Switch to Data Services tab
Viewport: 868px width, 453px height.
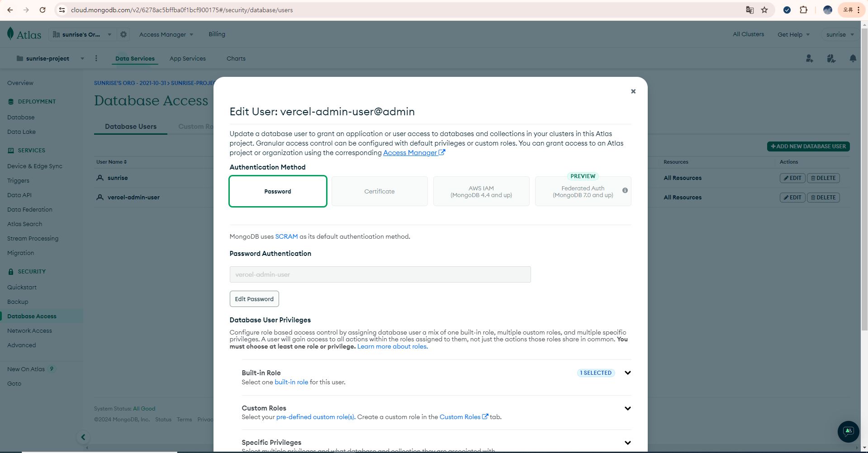135,58
